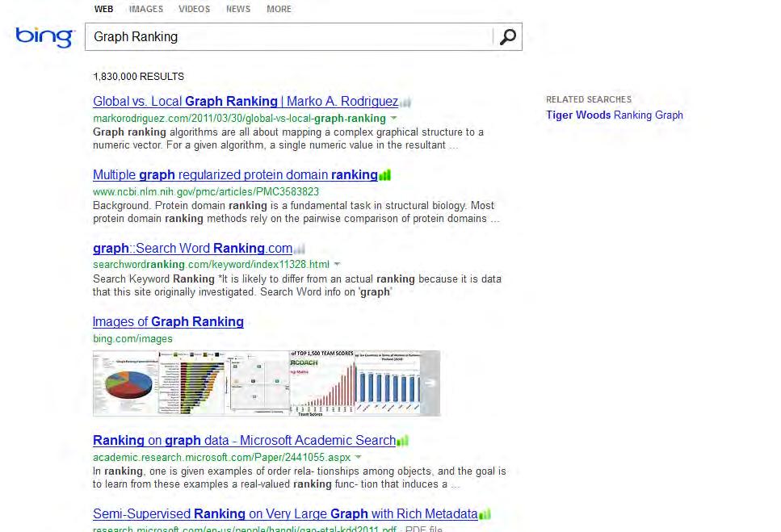Open Global vs. Local Graph Ranking result
The height and width of the screenshot is (532, 781).
[x=246, y=102]
